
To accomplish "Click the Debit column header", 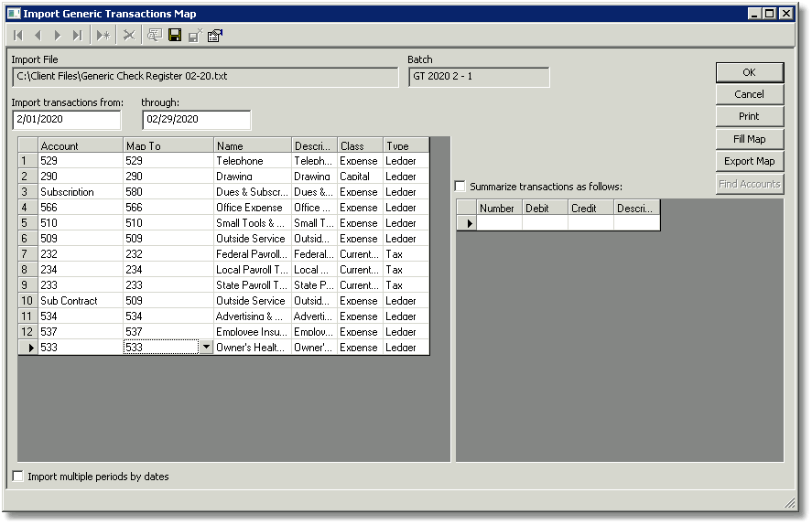I will [x=545, y=208].
